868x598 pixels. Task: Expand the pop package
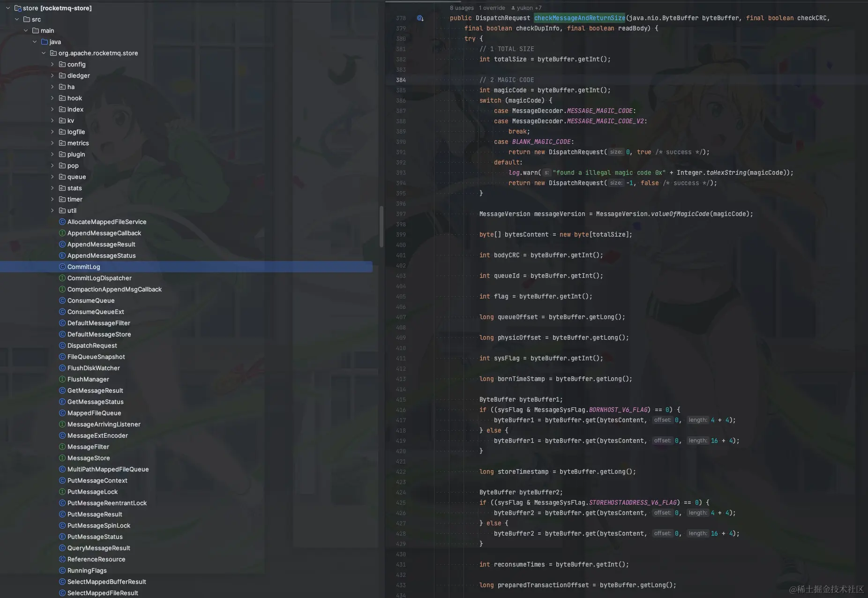pos(52,165)
